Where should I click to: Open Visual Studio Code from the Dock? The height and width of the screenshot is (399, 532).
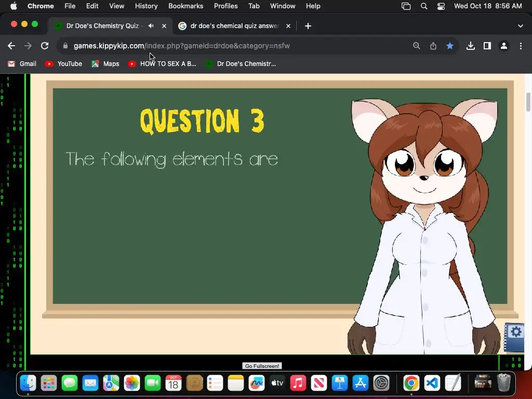pos(432,383)
